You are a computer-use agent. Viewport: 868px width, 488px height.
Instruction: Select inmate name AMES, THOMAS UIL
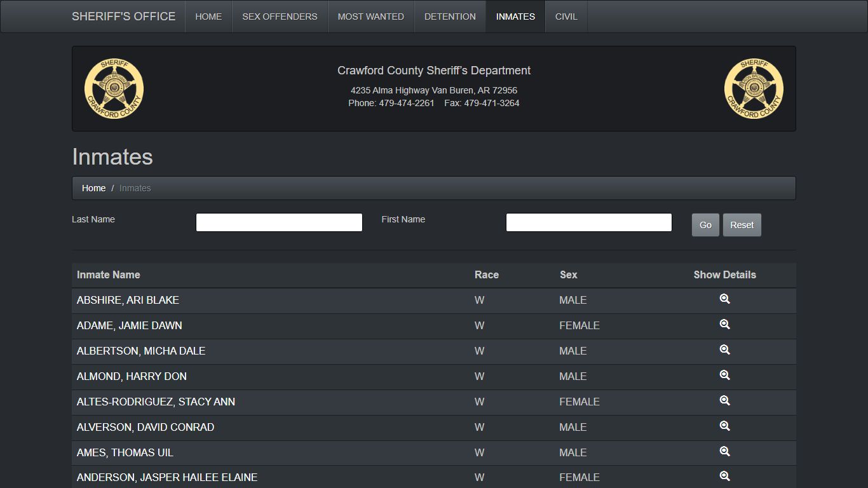click(125, 452)
